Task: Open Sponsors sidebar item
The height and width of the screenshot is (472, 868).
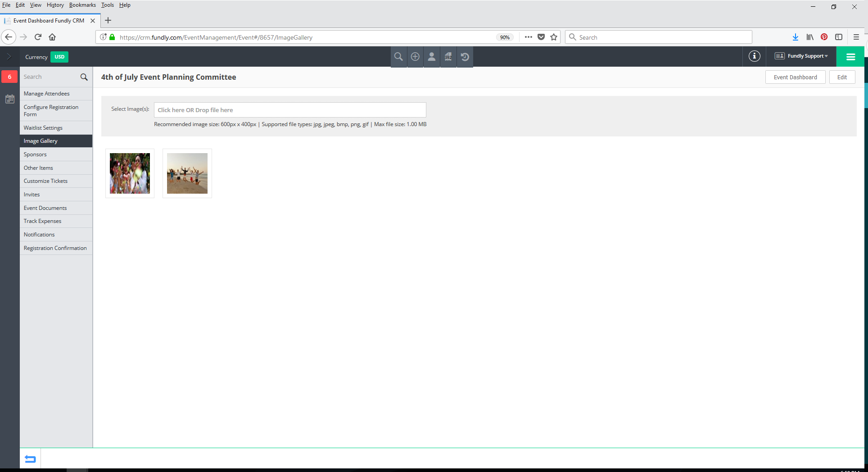Action: coord(56,154)
